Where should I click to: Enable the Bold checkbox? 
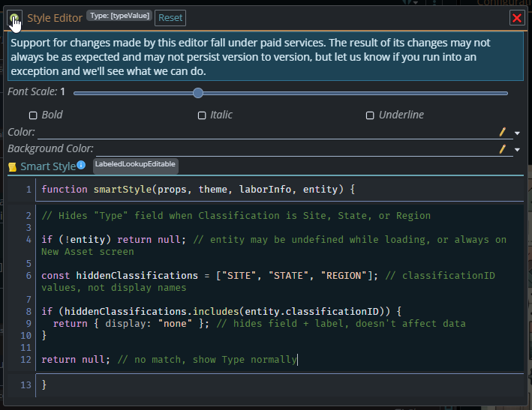click(33, 115)
